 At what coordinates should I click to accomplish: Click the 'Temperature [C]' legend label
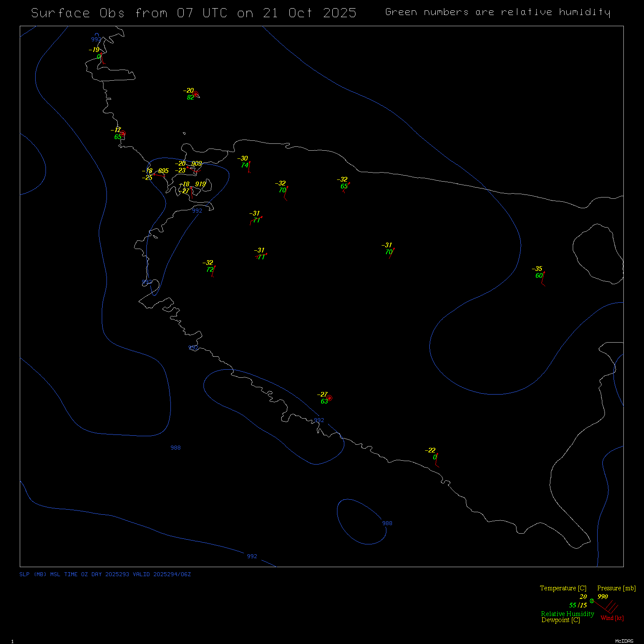563,588
